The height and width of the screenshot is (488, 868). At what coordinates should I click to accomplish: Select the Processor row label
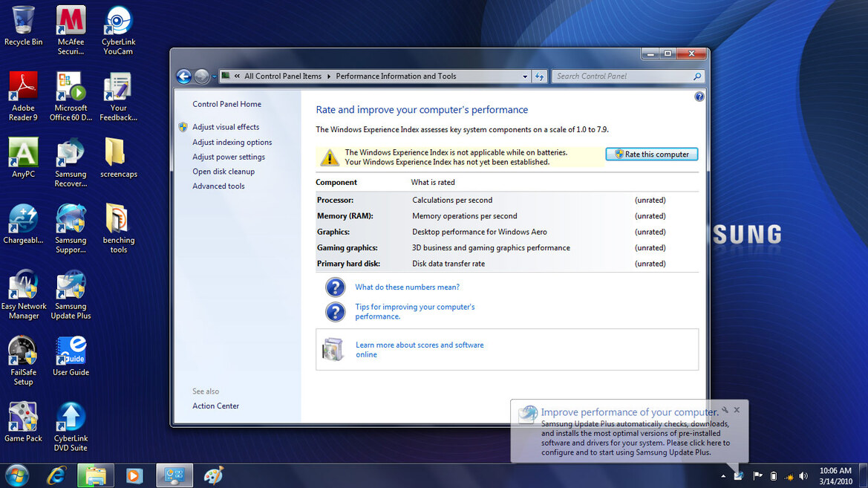tap(335, 200)
